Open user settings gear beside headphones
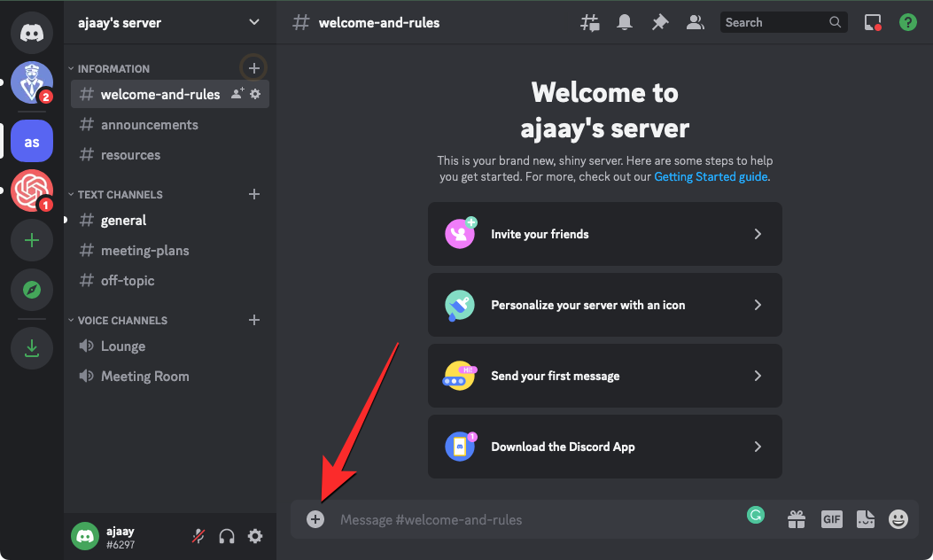 (255, 536)
